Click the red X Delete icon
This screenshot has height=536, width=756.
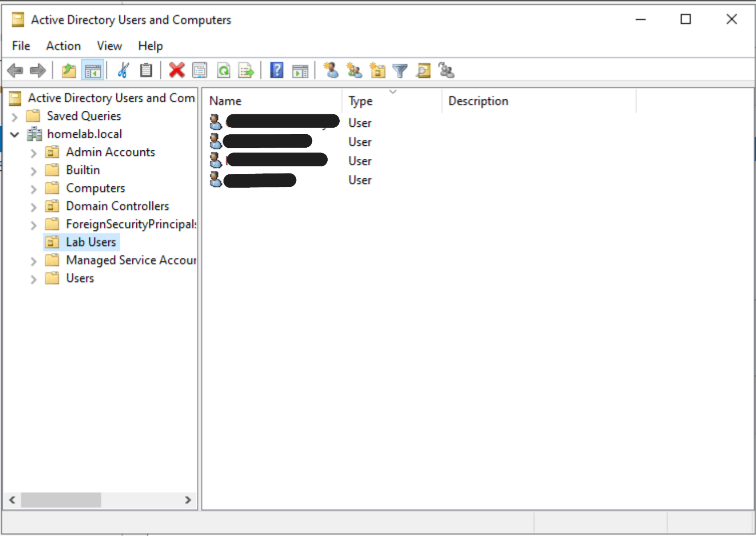pos(176,71)
